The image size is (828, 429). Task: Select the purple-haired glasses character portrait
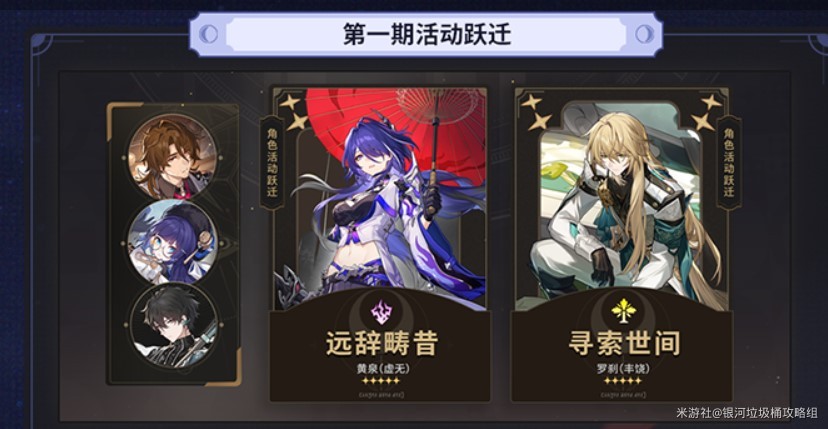(x=172, y=243)
